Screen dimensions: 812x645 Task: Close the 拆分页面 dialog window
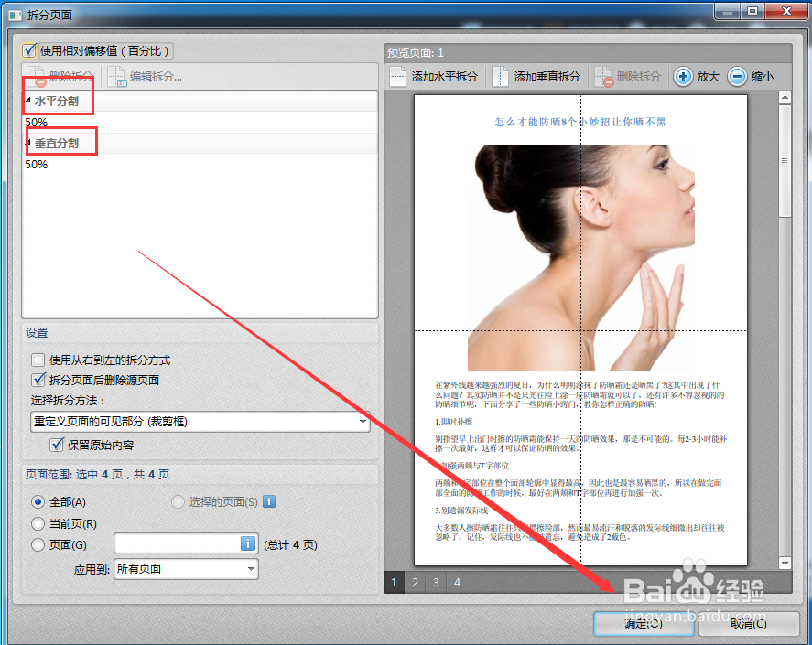pos(786,11)
